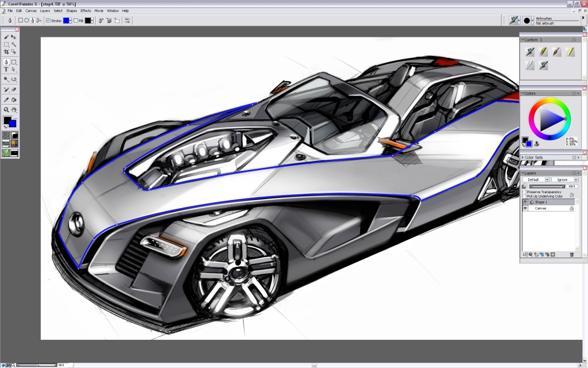
Task: Open the Default composite method dropdown
Action: [x=547, y=179]
